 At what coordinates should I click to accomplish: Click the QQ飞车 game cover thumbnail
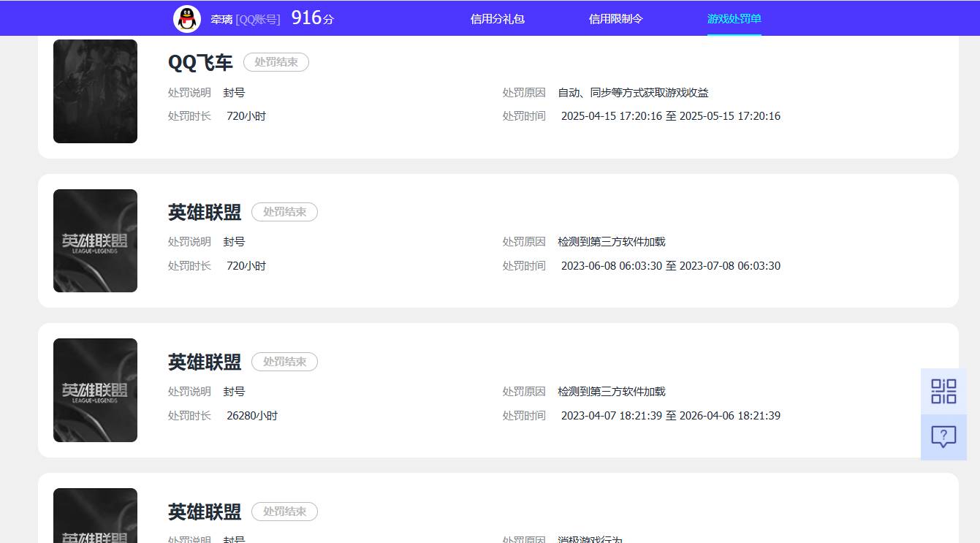95,91
